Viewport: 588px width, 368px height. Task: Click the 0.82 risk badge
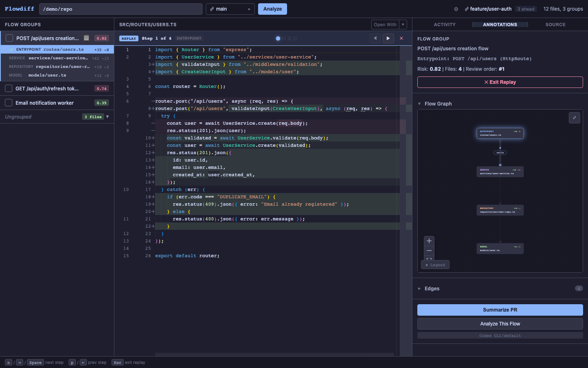click(102, 38)
